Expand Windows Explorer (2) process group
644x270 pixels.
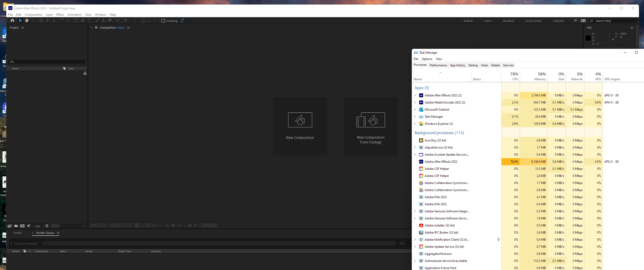(415, 124)
